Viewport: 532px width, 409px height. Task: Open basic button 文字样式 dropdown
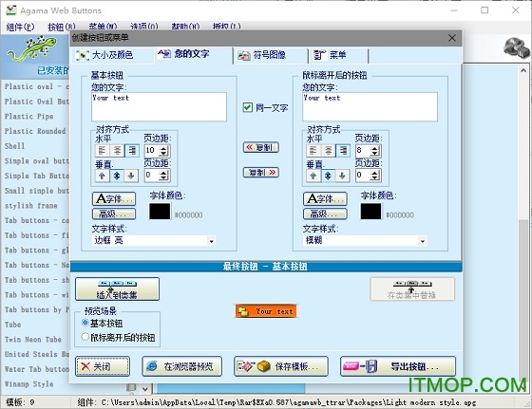[211, 241]
